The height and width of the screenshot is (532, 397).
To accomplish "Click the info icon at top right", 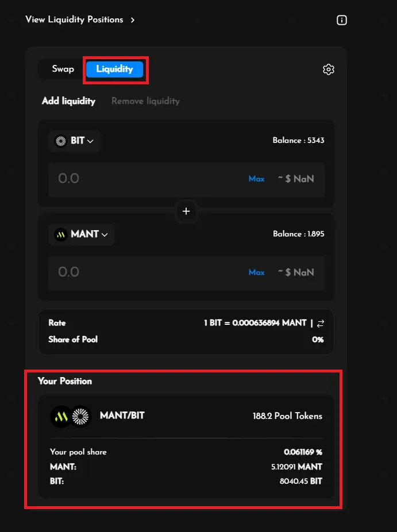I will point(342,20).
